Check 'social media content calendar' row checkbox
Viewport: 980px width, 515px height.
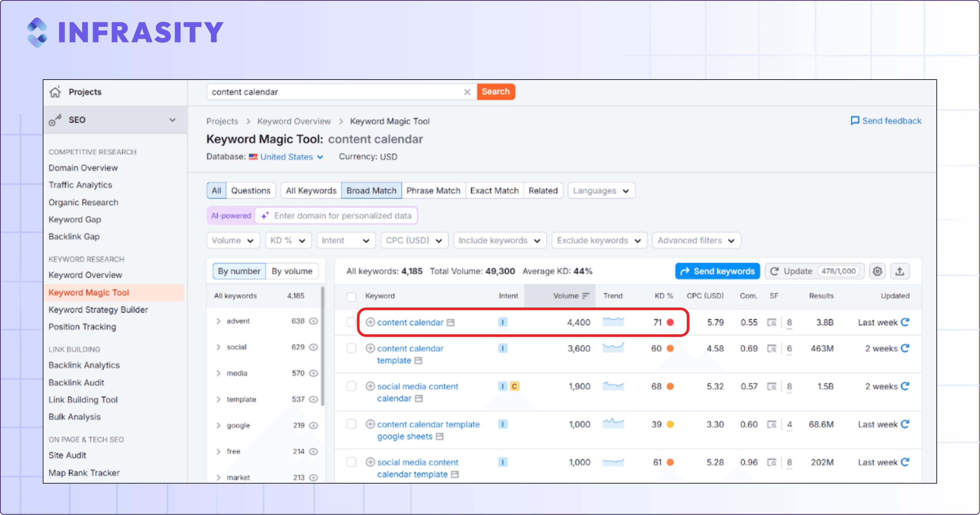(x=351, y=386)
